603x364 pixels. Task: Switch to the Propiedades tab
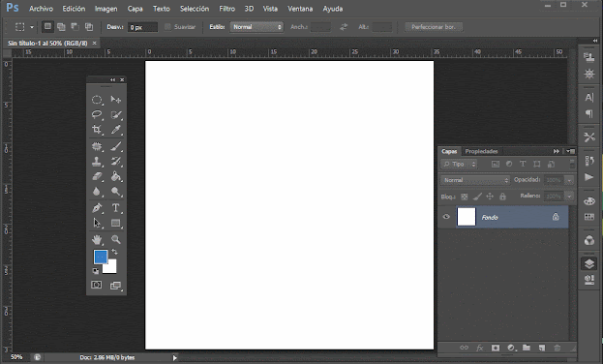point(481,151)
